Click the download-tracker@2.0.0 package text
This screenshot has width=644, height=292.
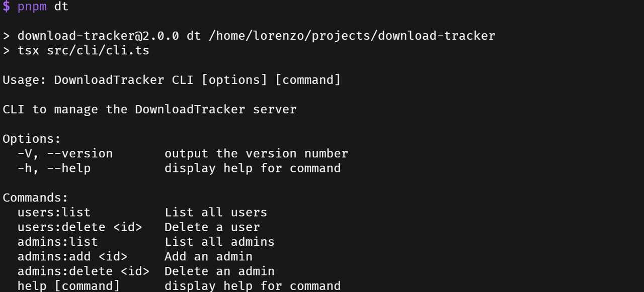pyautogui.click(x=98, y=36)
